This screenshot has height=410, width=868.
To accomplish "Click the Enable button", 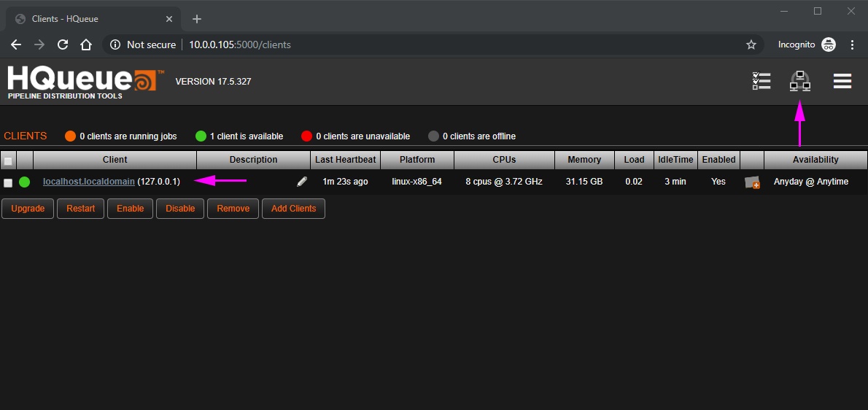I will 130,209.
